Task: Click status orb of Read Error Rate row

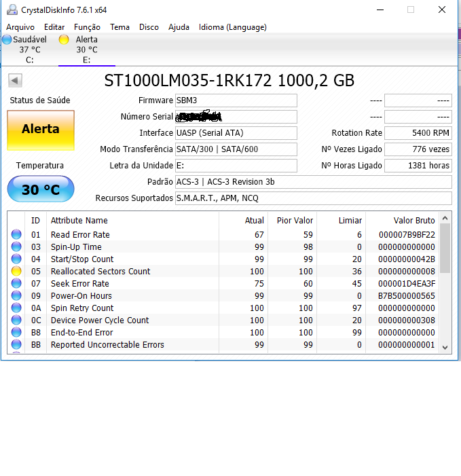Action: click(x=16, y=234)
